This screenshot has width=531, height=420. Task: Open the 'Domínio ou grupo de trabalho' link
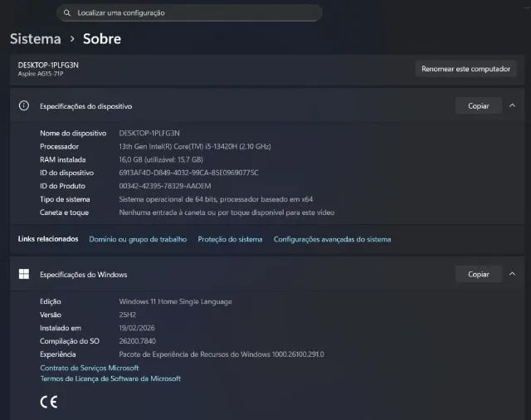138,239
